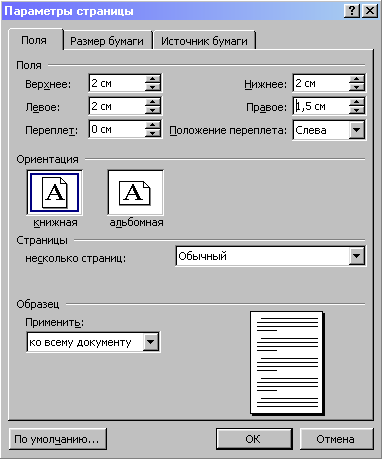Click the page preview sample thumbnail
Viewport: 382px width, 459px height.
pos(287,363)
